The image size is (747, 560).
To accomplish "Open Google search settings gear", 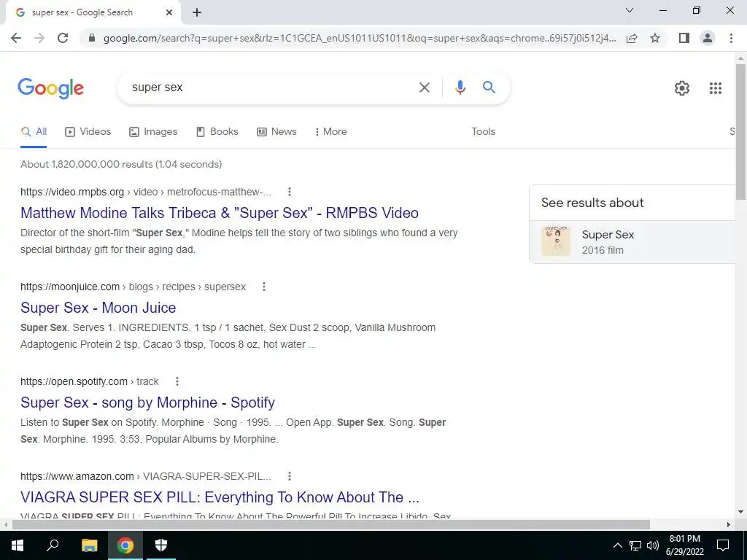I will click(x=682, y=88).
